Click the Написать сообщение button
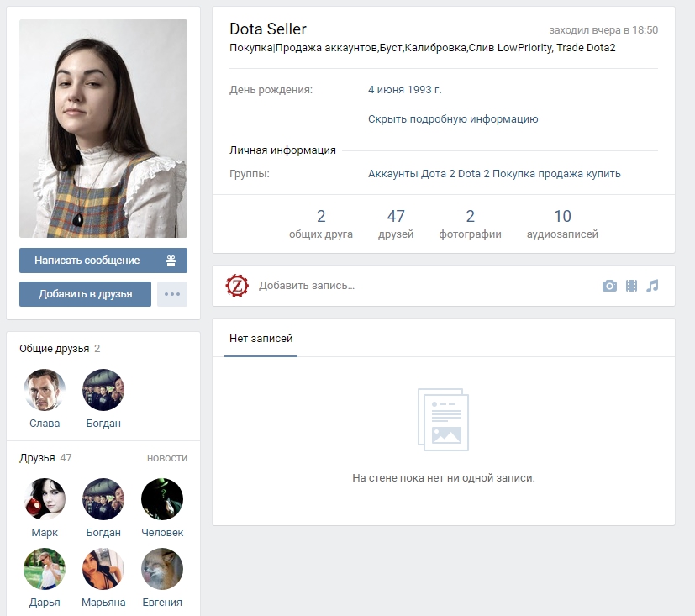The image size is (695, 616). coord(87,261)
